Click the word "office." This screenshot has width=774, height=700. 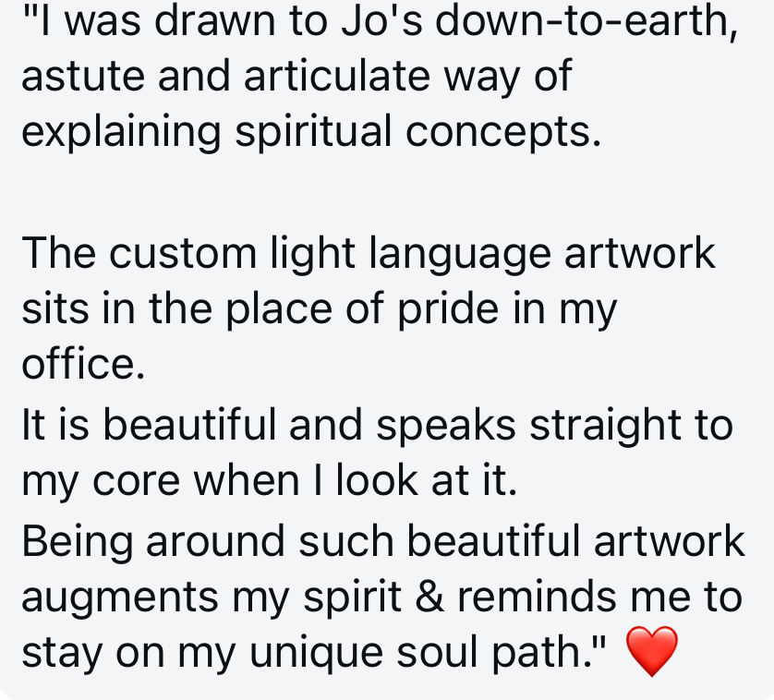(x=83, y=363)
